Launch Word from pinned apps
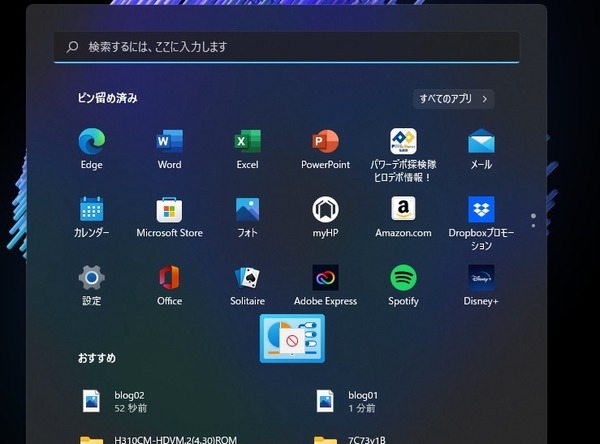 tap(170, 149)
